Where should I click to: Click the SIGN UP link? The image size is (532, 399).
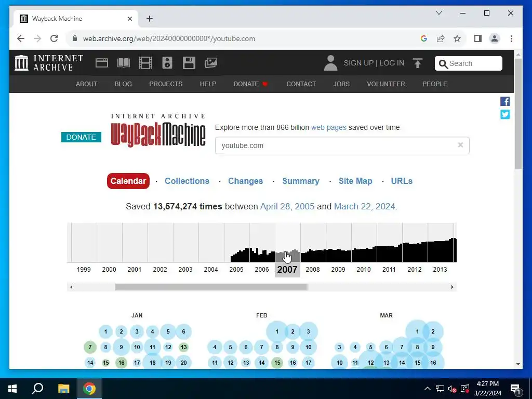coord(358,63)
